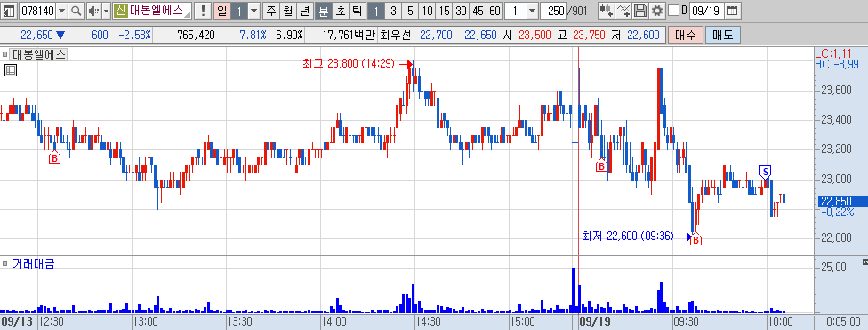The image size is (868, 330).
Task: Select the 년 yearly chart tab
Action: [x=304, y=10]
